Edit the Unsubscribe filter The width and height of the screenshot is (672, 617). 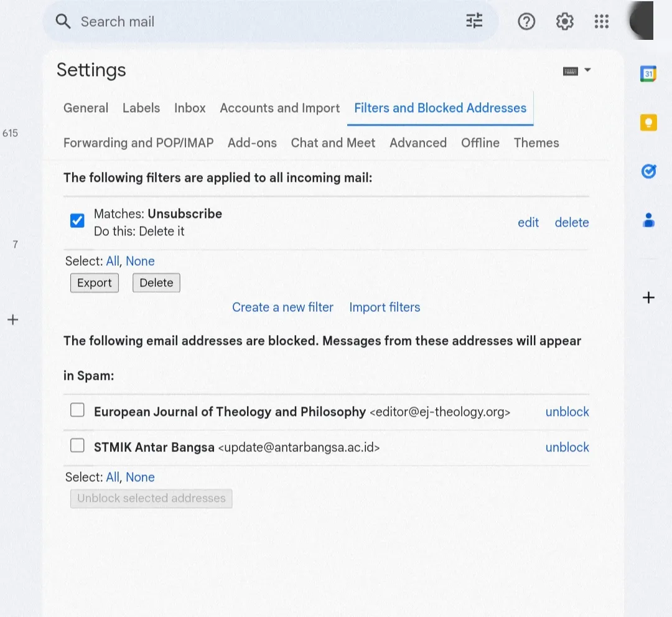tap(528, 223)
